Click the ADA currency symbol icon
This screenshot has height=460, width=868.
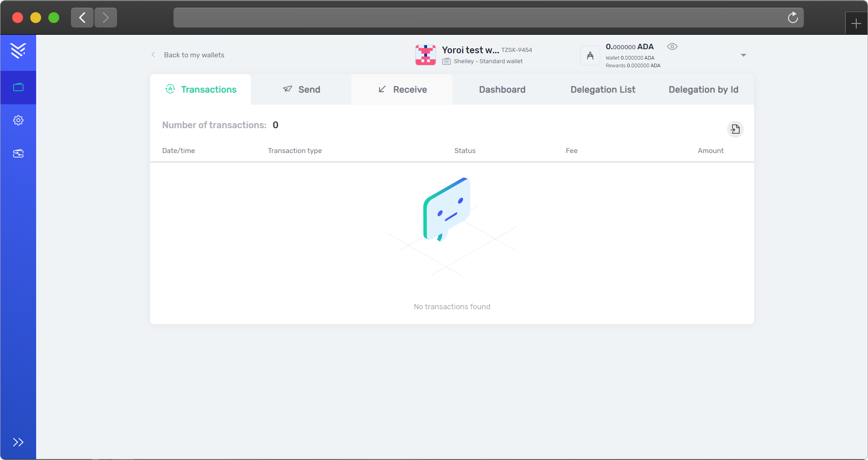point(590,56)
